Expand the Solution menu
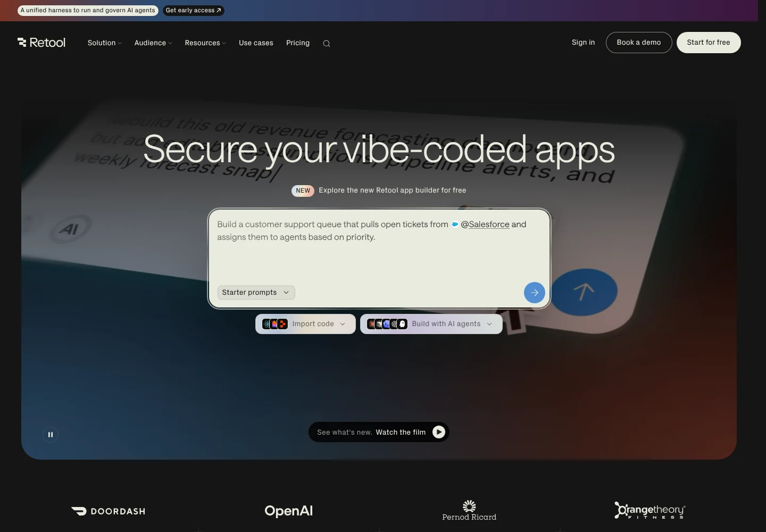 click(105, 43)
